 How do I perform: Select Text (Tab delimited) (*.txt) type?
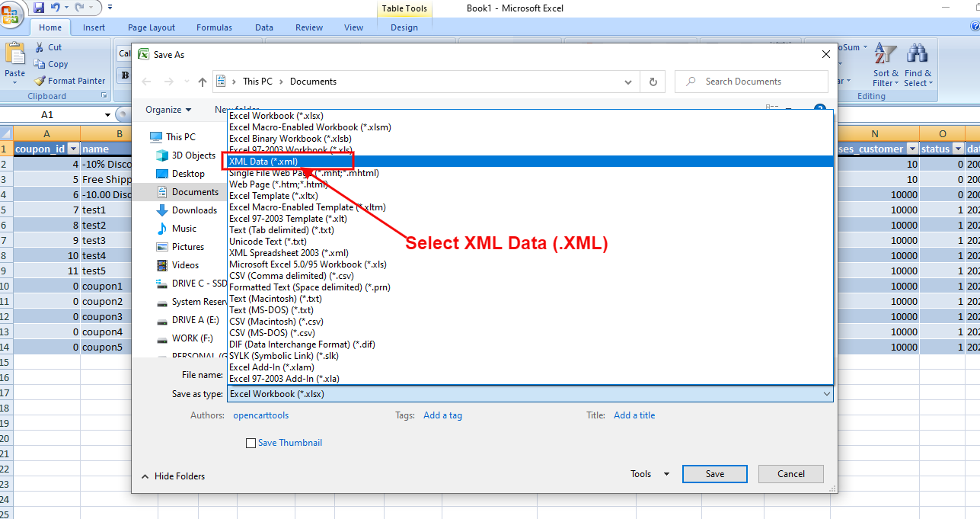(530, 230)
